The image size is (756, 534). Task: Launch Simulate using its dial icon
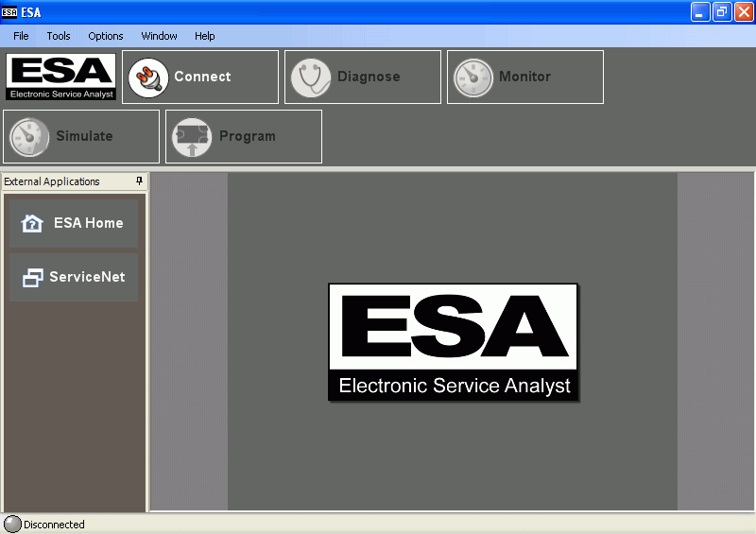pyautogui.click(x=29, y=137)
